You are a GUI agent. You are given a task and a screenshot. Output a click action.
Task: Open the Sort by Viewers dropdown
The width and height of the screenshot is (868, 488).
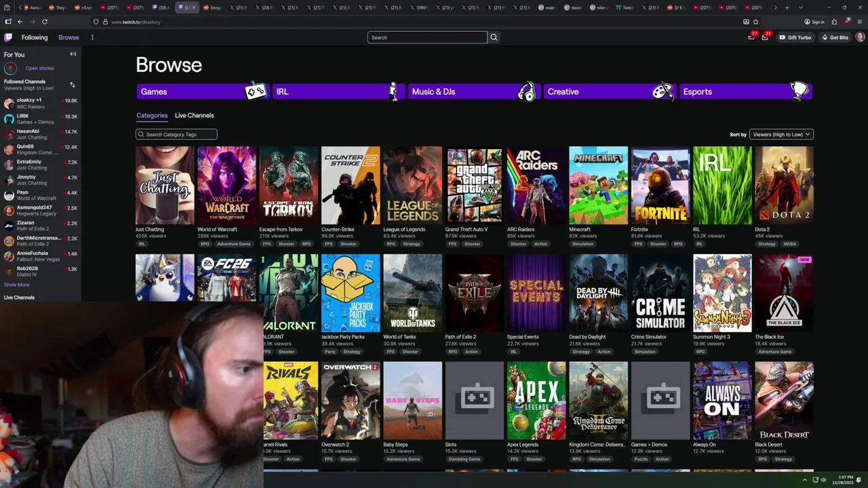[x=781, y=134]
